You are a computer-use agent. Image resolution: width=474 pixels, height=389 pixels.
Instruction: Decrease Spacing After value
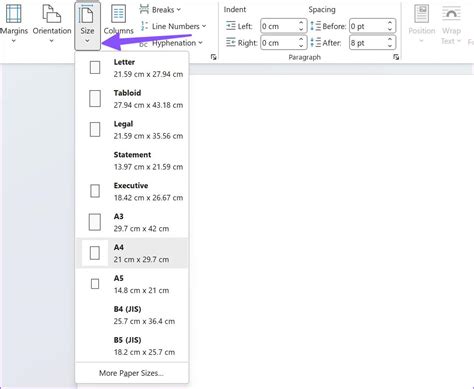pyautogui.click(x=390, y=46)
